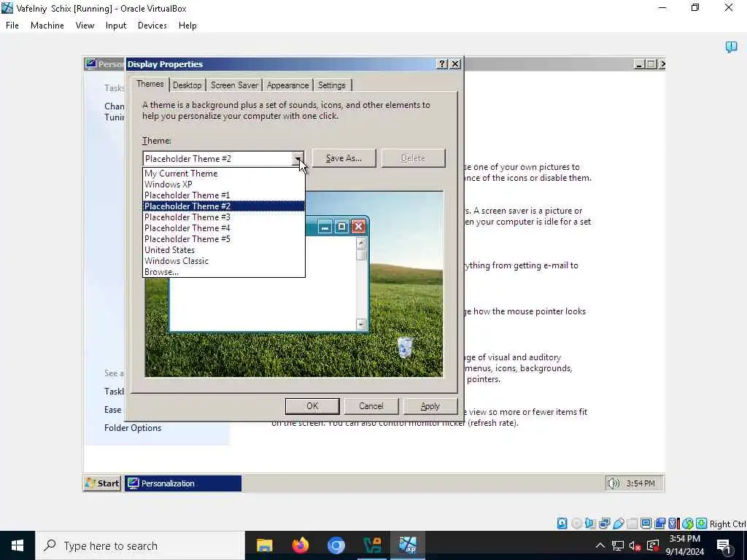Click the hard disk activity status icon
The image size is (747, 560).
tap(562, 524)
